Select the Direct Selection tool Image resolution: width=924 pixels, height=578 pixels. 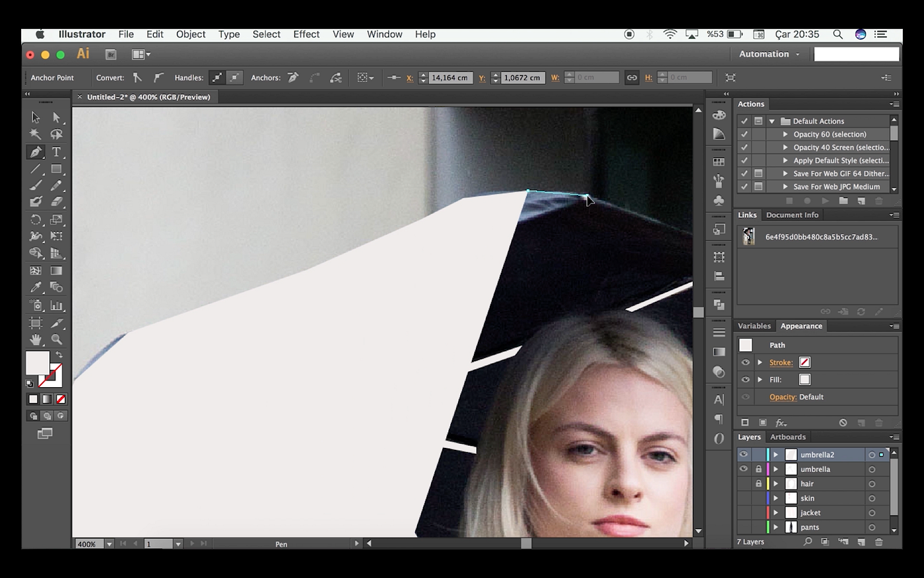pos(57,118)
